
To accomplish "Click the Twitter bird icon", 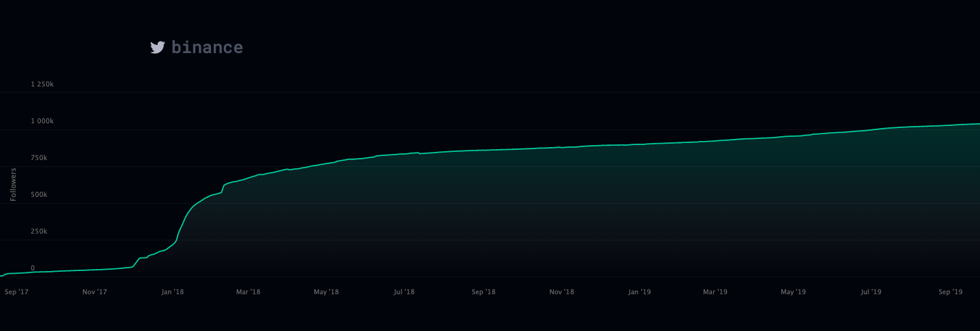I will tap(157, 47).
